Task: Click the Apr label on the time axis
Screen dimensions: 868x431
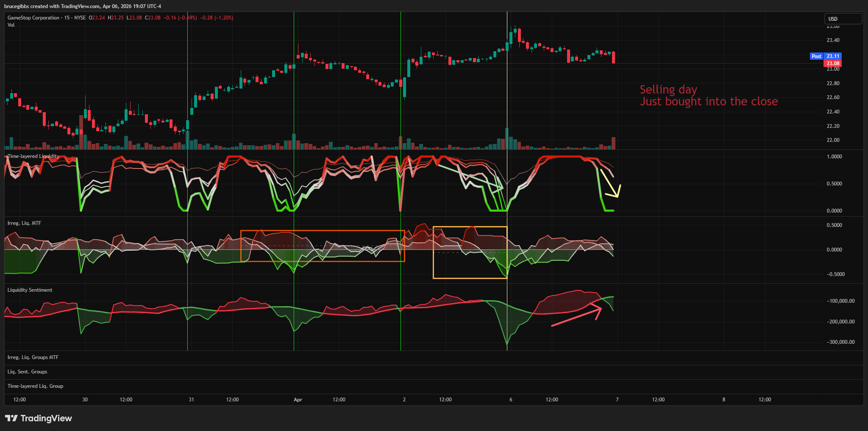Action: [x=298, y=400]
